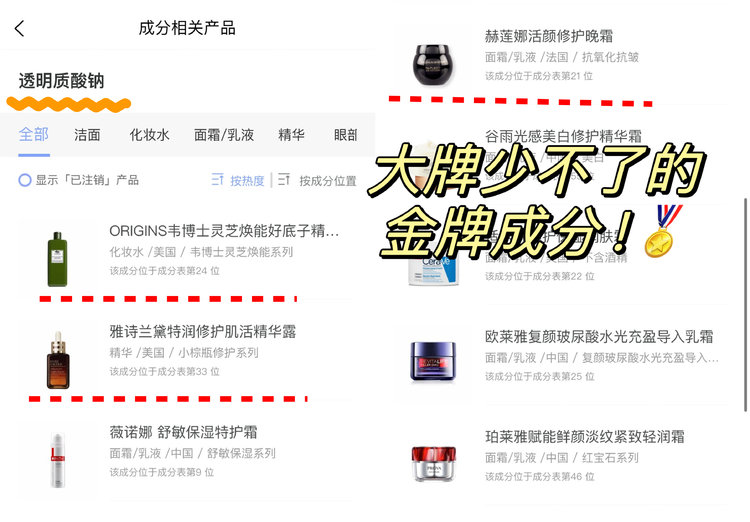Open the 面霜/乳液 tab
Screen dimensions: 750x522
point(223,135)
